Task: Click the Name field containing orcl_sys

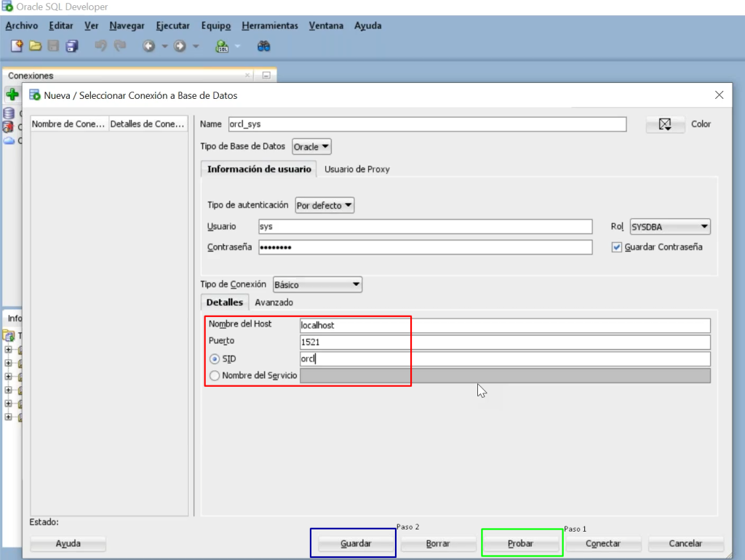Action: [x=427, y=124]
